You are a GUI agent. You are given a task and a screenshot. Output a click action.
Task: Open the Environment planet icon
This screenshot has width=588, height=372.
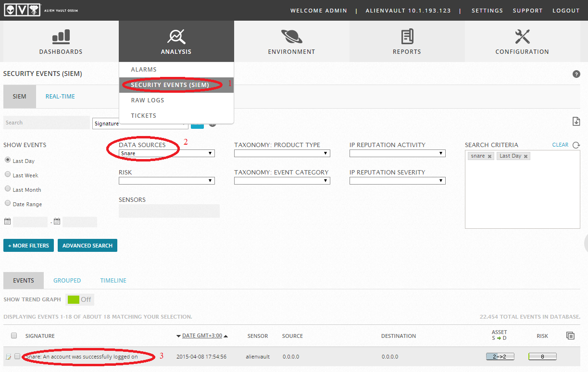(x=291, y=36)
